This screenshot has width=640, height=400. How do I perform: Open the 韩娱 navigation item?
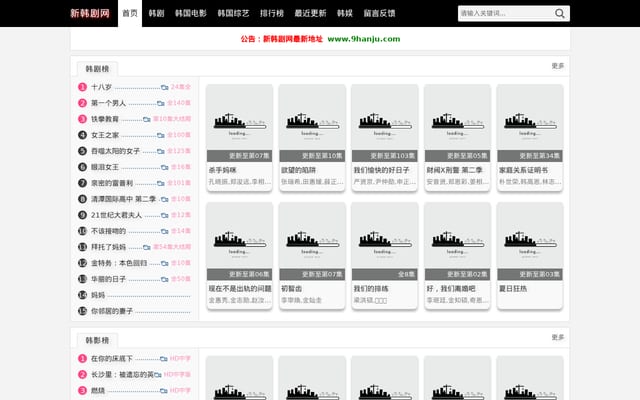(x=345, y=13)
